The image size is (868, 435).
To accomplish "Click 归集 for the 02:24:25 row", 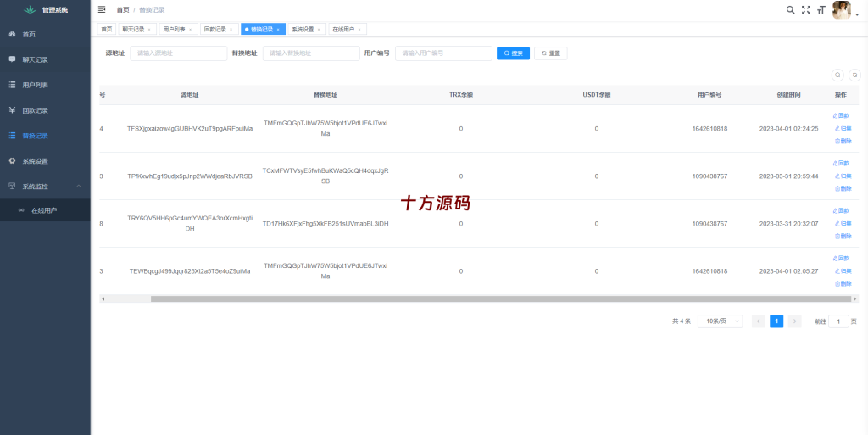I will click(x=843, y=128).
